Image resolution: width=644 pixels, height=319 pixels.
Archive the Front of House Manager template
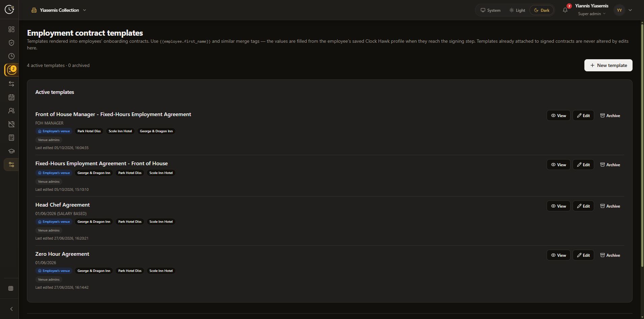click(610, 115)
